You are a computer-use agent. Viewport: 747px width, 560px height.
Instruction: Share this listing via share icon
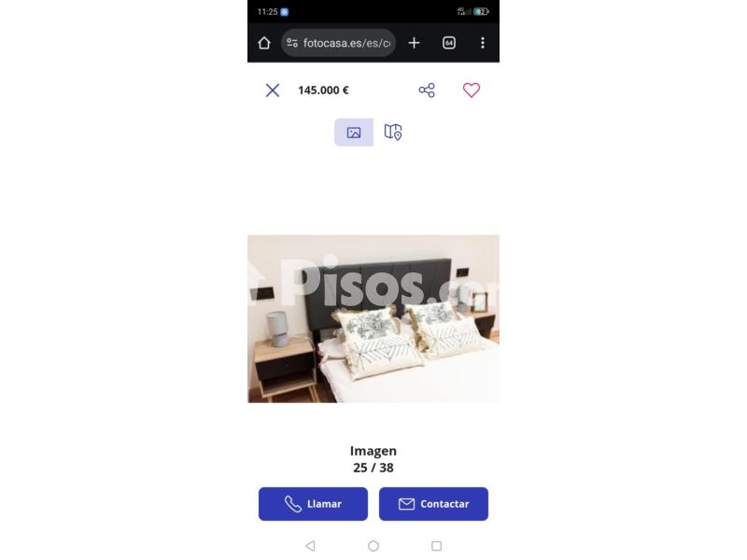[x=427, y=90]
